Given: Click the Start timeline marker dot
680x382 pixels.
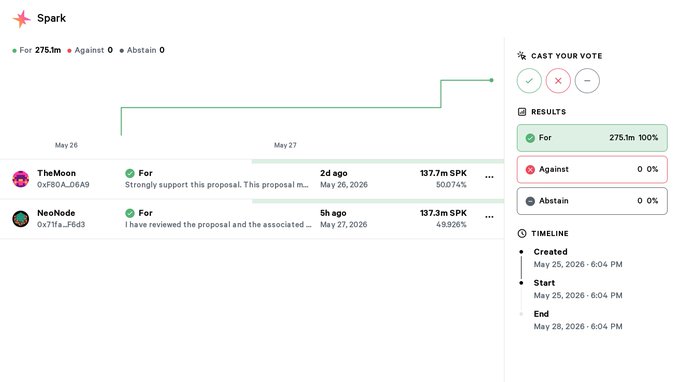Looking at the screenshot, I should point(521,283).
